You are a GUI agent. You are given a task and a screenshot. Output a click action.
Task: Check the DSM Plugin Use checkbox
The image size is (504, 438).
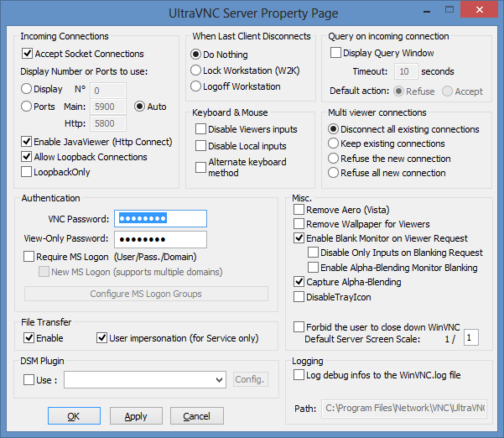[29, 380]
